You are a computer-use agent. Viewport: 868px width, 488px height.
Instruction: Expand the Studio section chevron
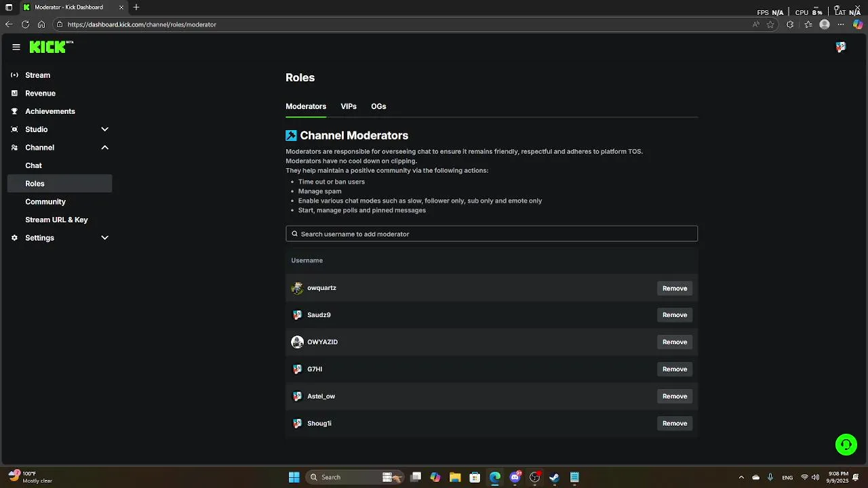tap(104, 129)
